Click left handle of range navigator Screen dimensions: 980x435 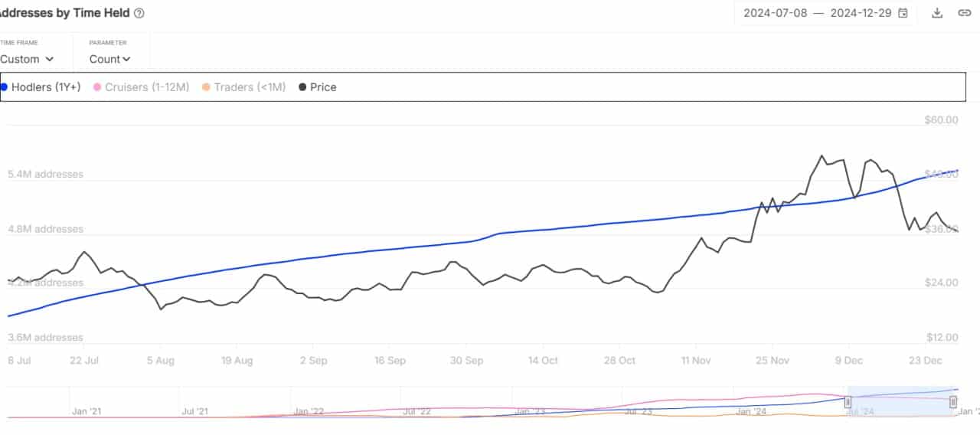pos(848,401)
